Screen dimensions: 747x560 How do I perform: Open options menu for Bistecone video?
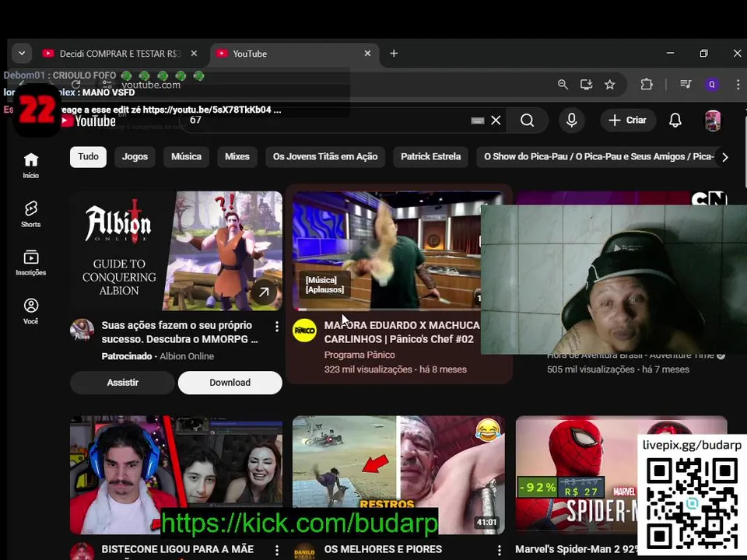(x=277, y=551)
